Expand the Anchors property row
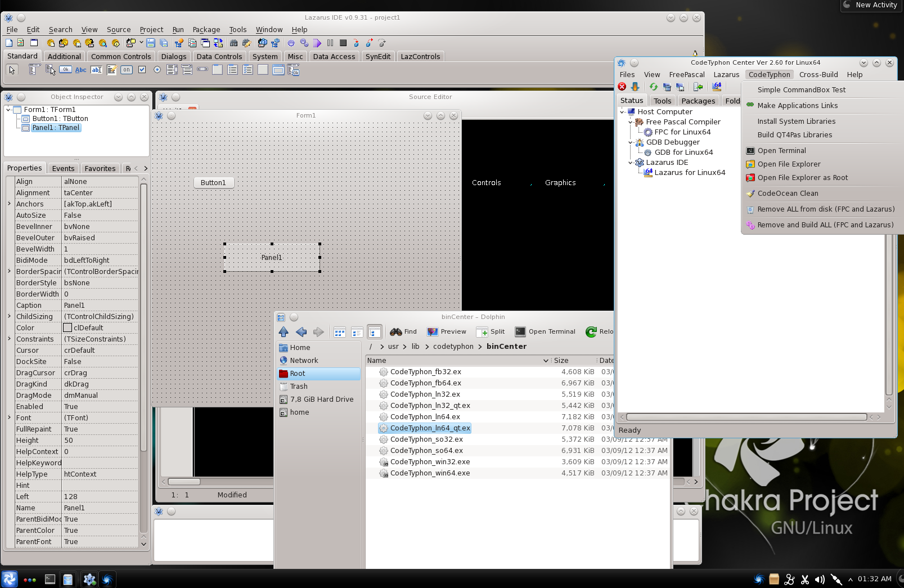 (x=10, y=204)
